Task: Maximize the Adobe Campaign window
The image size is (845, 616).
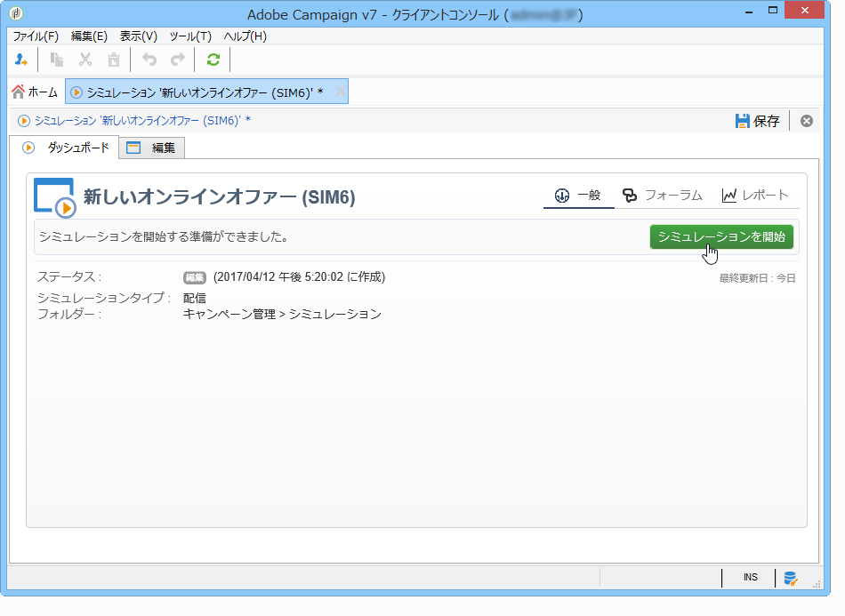Action: (773, 11)
